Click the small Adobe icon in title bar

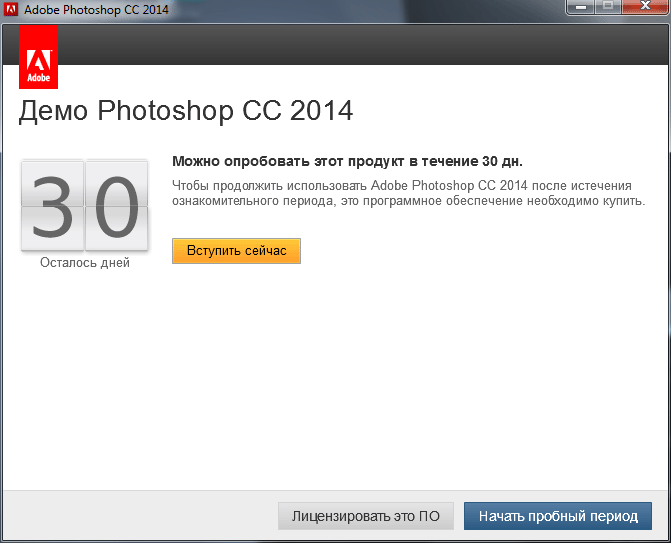[x=11, y=9]
